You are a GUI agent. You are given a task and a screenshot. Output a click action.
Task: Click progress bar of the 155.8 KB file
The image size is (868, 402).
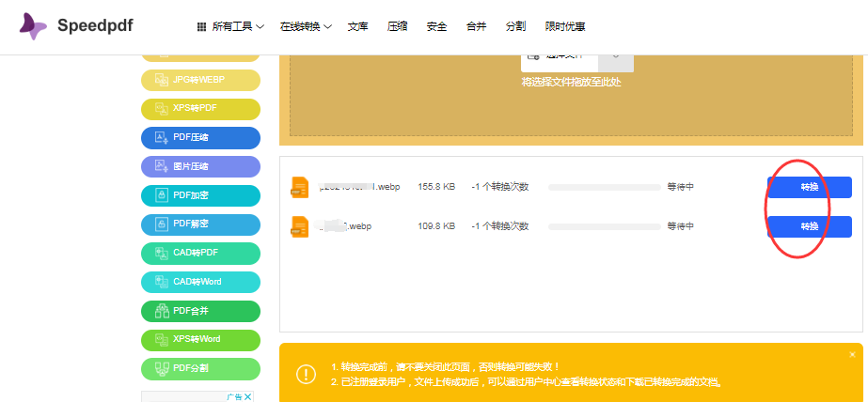(605, 188)
